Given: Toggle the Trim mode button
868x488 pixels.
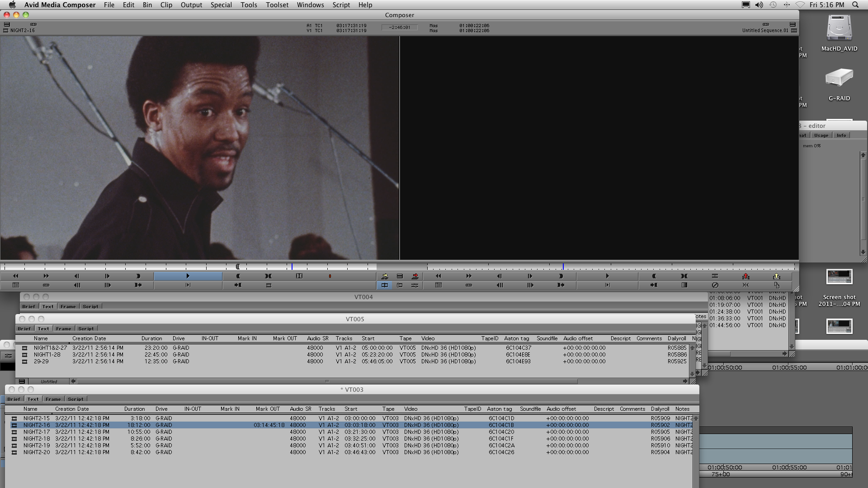Looking at the screenshot, I should (x=400, y=285).
